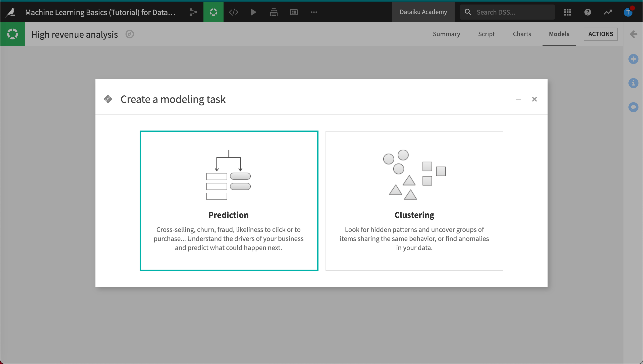Click the apps grid icon
Screen dimensions: 643x364
tap(567, 12)
